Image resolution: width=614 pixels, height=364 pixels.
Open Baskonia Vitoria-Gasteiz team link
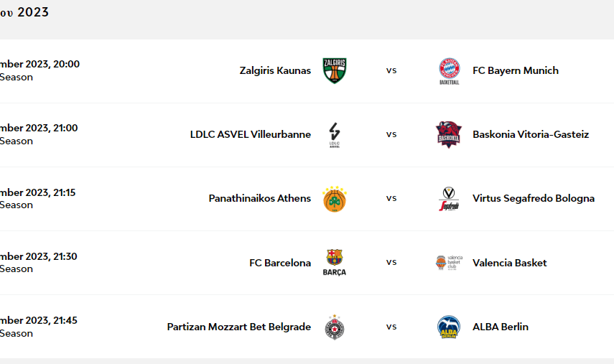[x=531, y=134]
